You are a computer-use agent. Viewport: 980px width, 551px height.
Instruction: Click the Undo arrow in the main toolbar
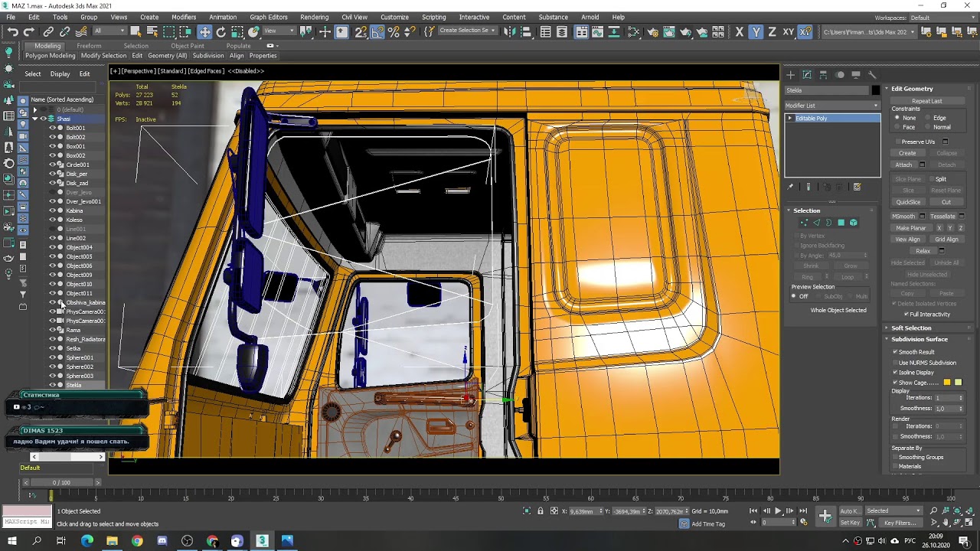12,31
